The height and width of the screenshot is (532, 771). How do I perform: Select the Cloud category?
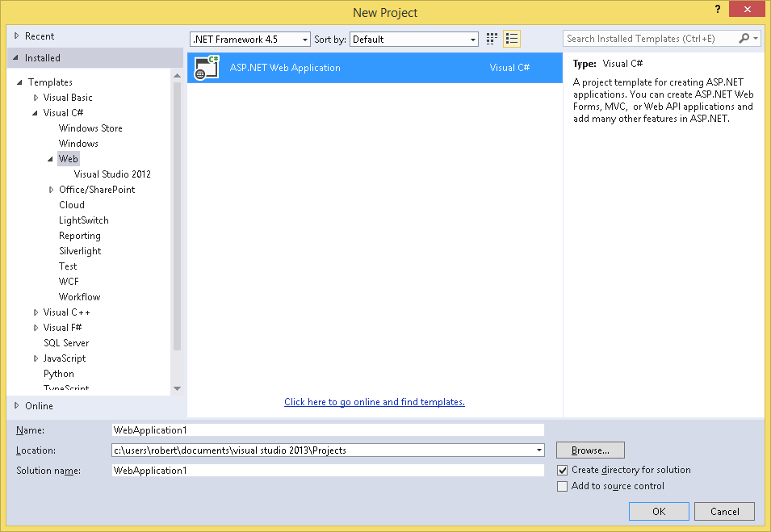[x=72, y=205]
